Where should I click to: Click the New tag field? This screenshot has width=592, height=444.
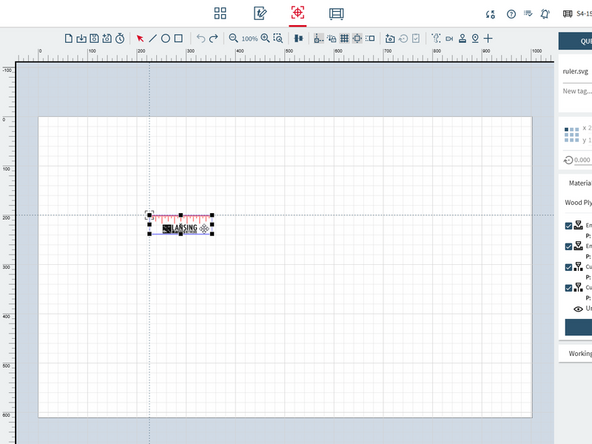pos(577,91)
